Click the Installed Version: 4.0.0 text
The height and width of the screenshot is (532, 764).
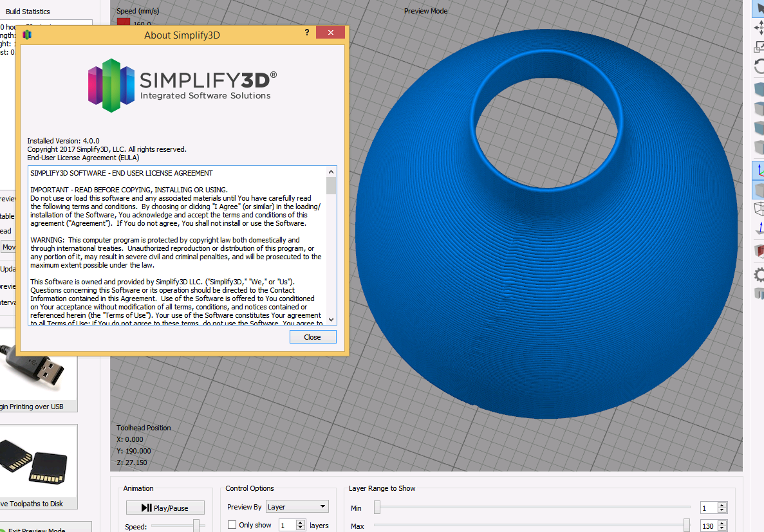pyautogui.click(x=63, y=141)
